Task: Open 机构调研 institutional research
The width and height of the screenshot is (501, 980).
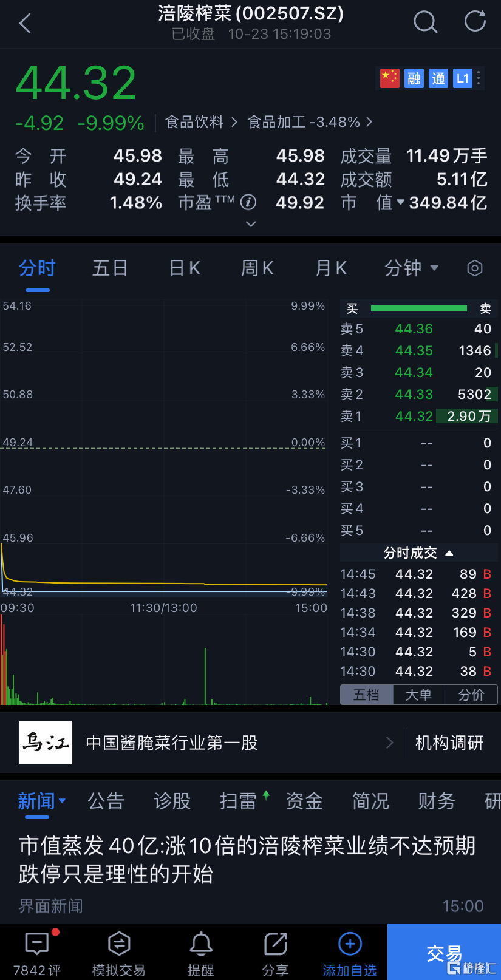Action: point(449,743)
